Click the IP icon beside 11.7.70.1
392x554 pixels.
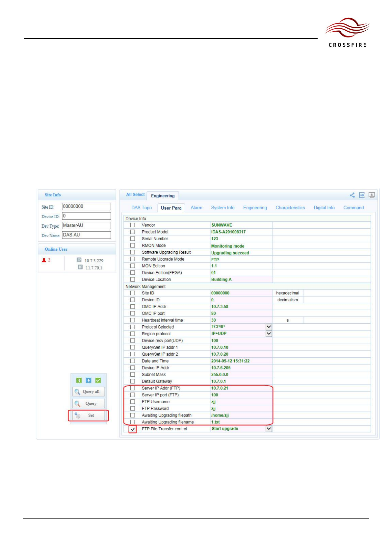[80, 267]
